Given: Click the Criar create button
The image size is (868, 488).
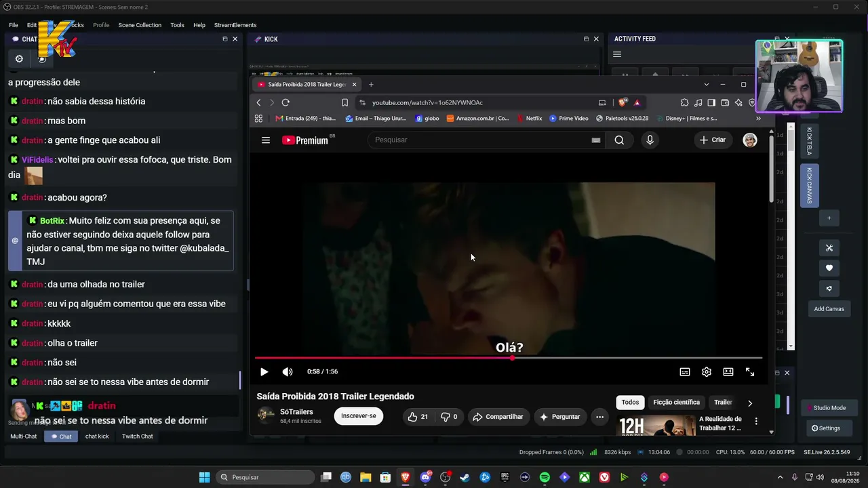Looking at the screenshot, I should pyautogui.click(x=712, y=140).
